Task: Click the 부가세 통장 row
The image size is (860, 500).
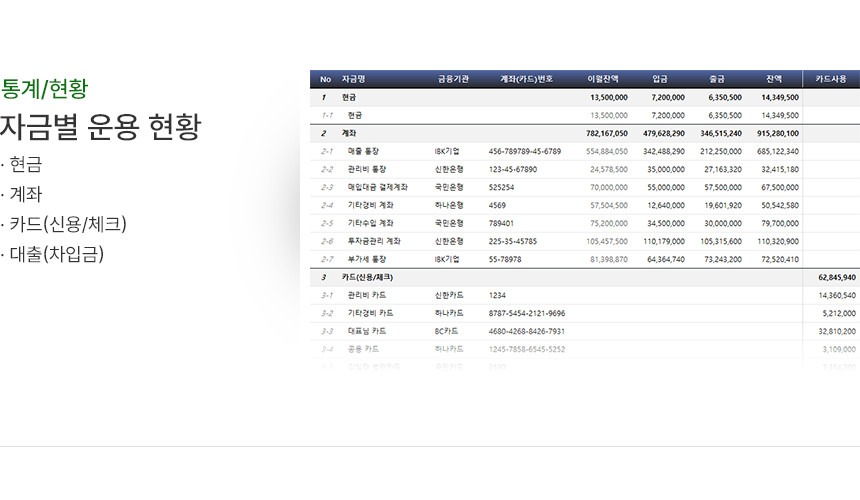Action: coord(367,259)
